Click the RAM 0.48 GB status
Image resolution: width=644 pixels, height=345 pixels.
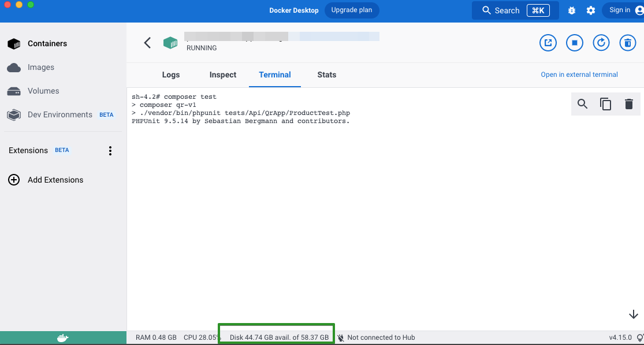click(156, 337)
